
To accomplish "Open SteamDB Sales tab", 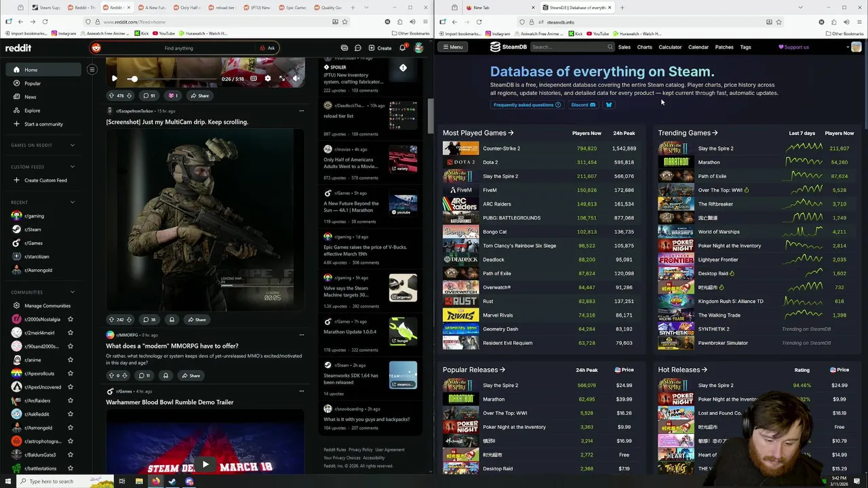I will tap(624, 47).
